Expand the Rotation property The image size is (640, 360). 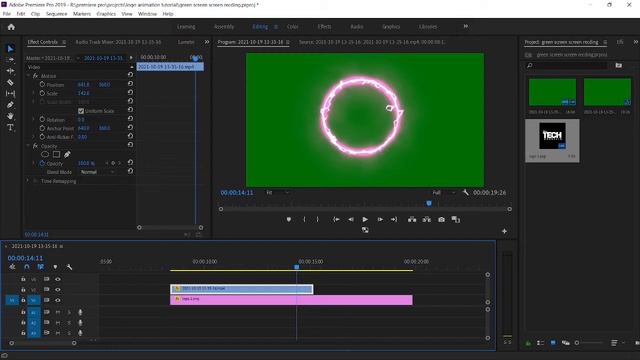point(33,119)
